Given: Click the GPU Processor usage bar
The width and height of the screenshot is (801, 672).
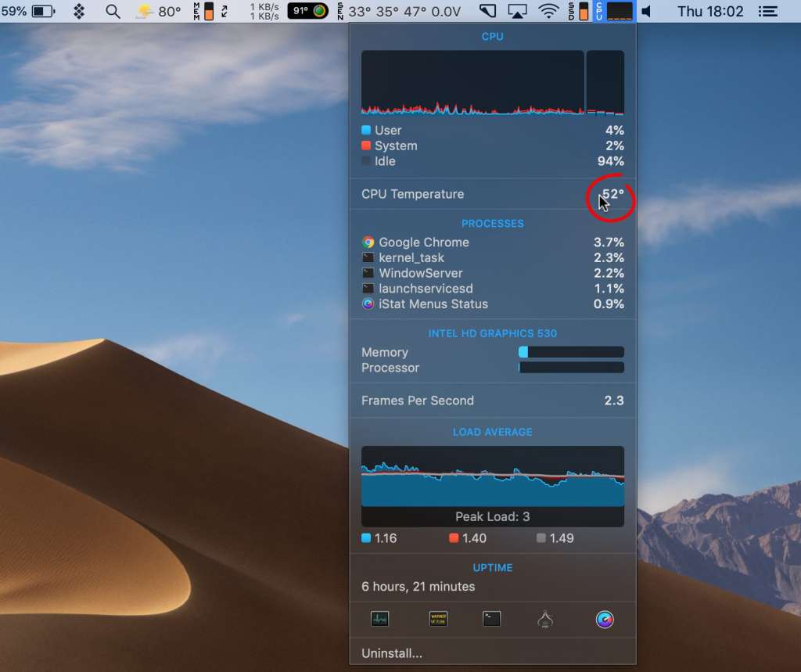Looking at the screenshot, I should (571, 368).
